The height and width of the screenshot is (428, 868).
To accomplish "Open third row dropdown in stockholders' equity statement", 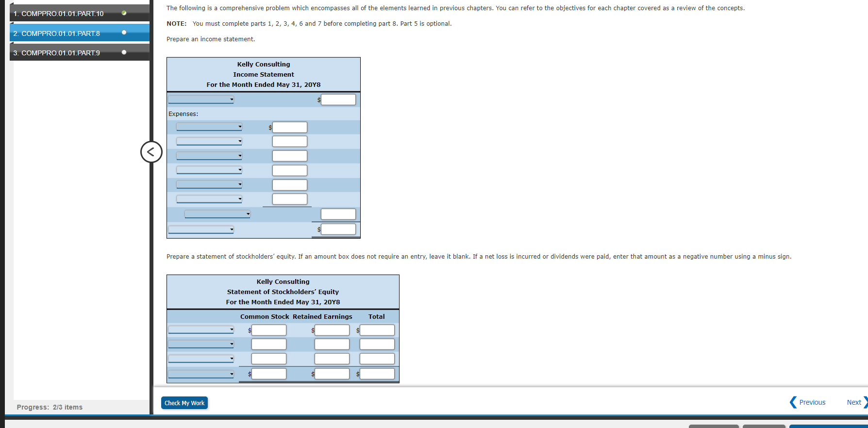I will point(201,359).
